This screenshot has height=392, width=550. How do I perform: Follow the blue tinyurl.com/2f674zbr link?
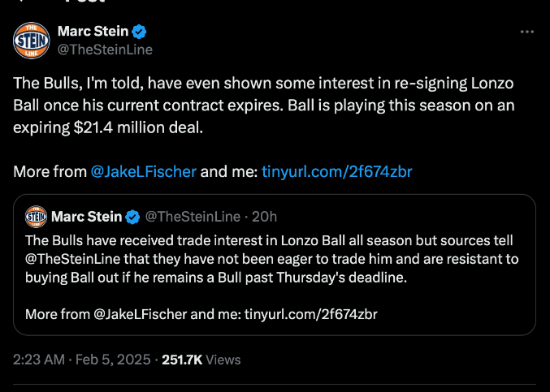336,171
